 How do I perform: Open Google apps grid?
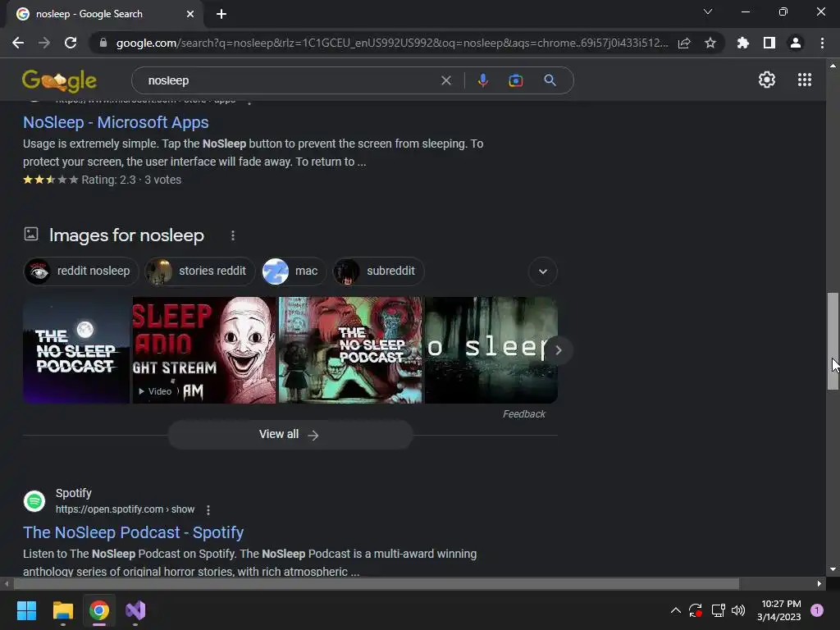[x=805, y=80]
